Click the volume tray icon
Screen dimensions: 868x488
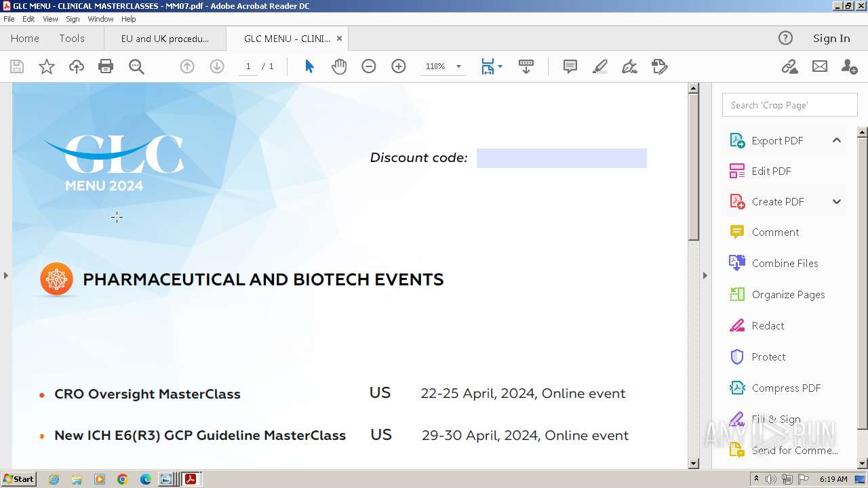771,479
